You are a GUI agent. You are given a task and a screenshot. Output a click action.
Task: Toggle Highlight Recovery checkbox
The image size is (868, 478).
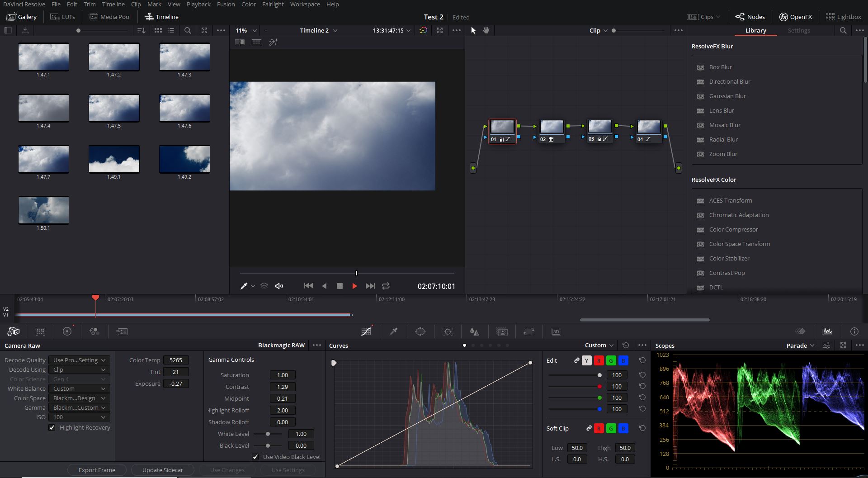52,427
